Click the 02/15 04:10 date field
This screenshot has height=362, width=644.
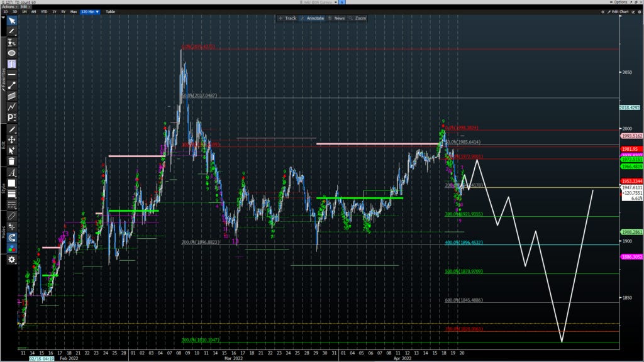[x=42, y=359]
